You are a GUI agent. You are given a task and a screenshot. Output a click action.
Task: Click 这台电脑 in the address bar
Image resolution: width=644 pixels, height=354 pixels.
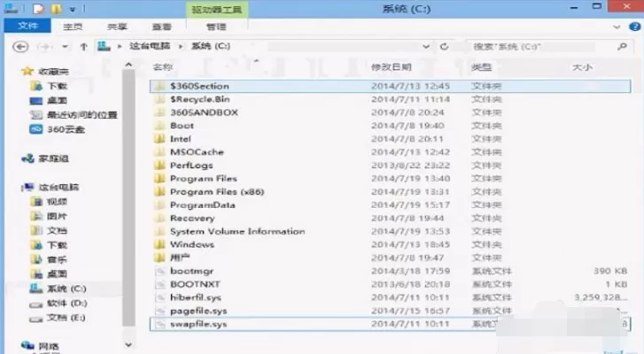click(150, 46)
